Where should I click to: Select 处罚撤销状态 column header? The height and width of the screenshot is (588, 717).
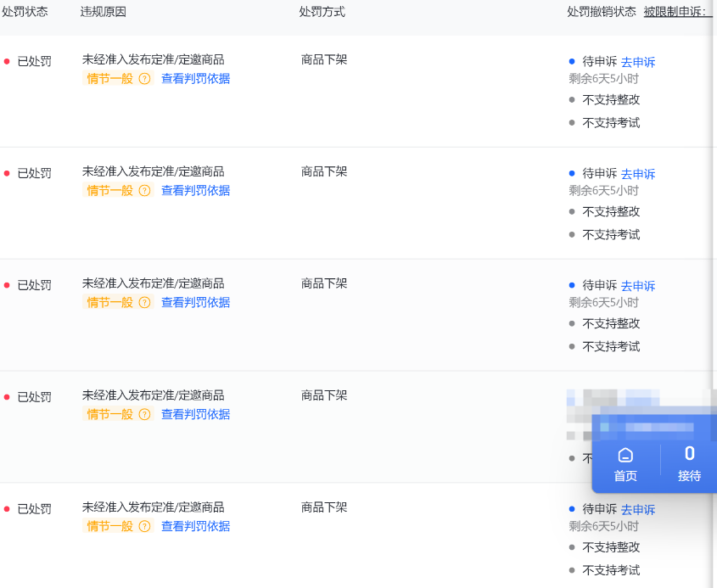[601, 12]
